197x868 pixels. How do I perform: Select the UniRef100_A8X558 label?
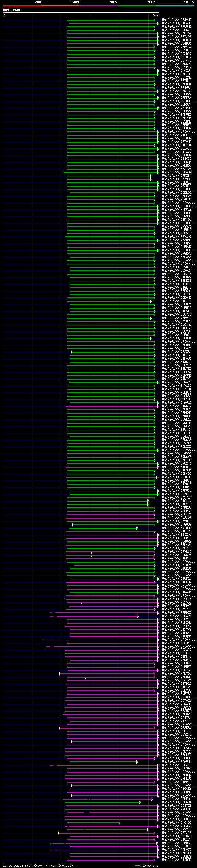pos(177,602)
